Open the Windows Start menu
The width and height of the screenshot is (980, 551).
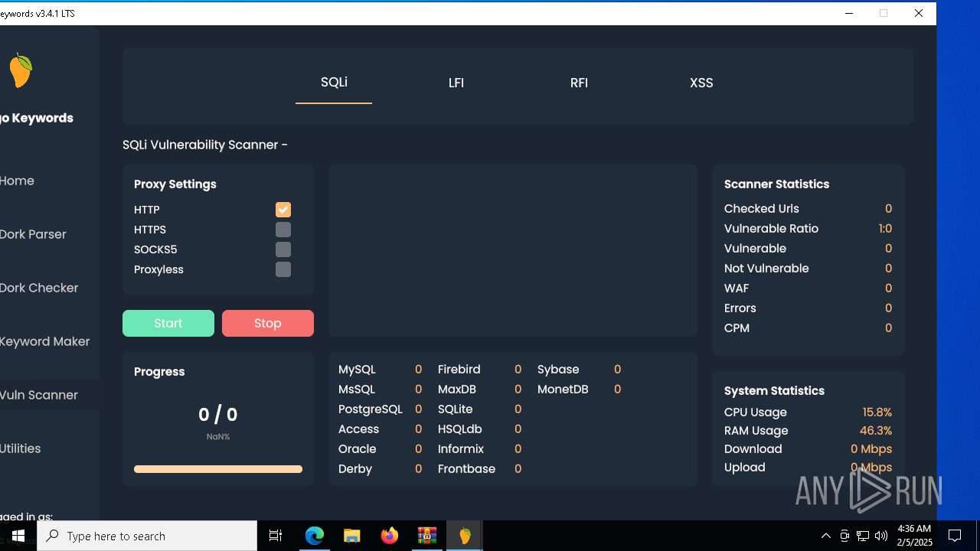(x=18, y=536)
